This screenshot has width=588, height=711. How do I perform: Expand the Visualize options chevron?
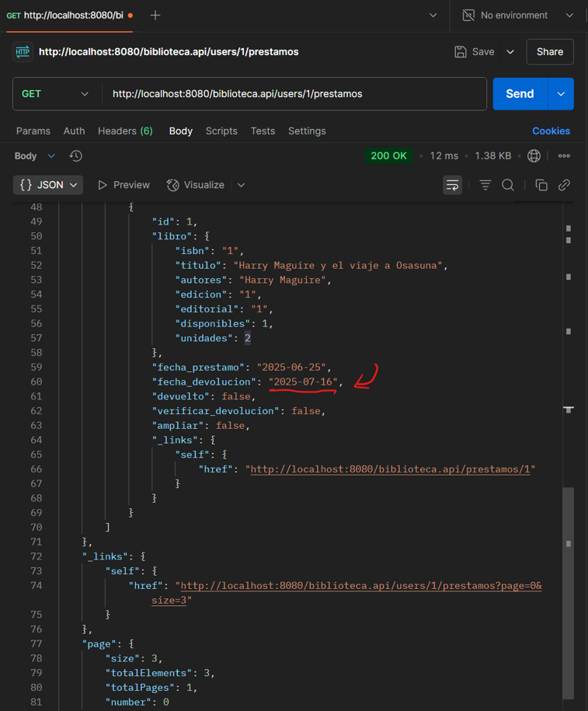coord(242,185)
